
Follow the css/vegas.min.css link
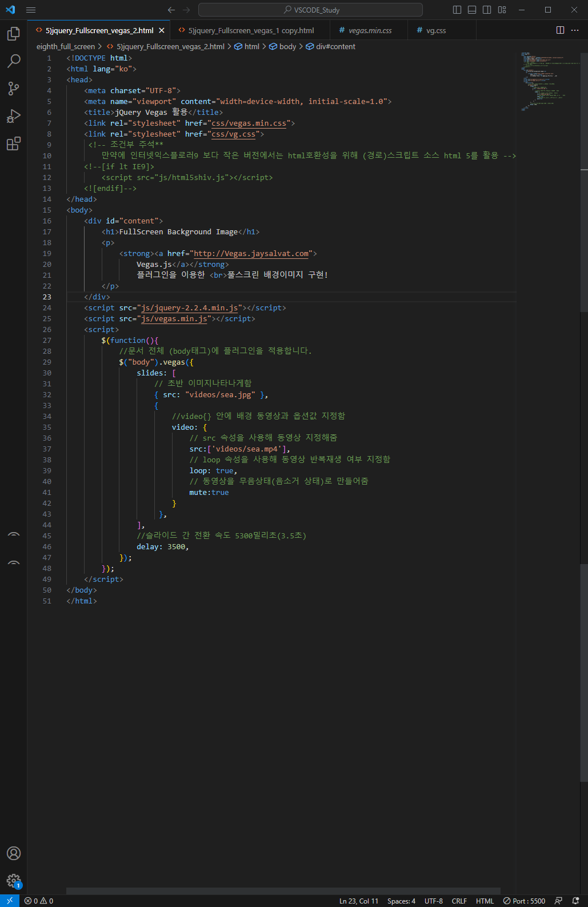(x=249, y=123)
